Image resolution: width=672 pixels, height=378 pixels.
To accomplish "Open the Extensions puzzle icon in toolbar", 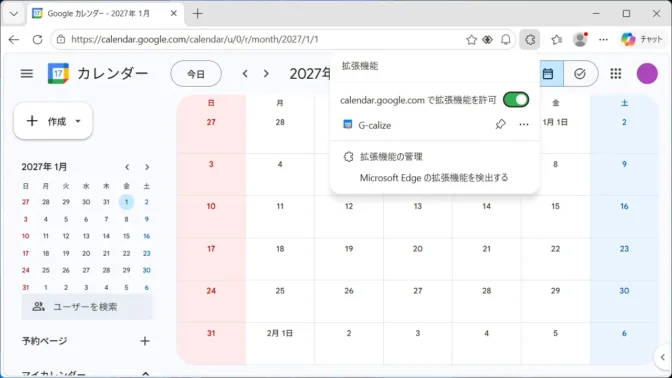I will coord(530,39).
